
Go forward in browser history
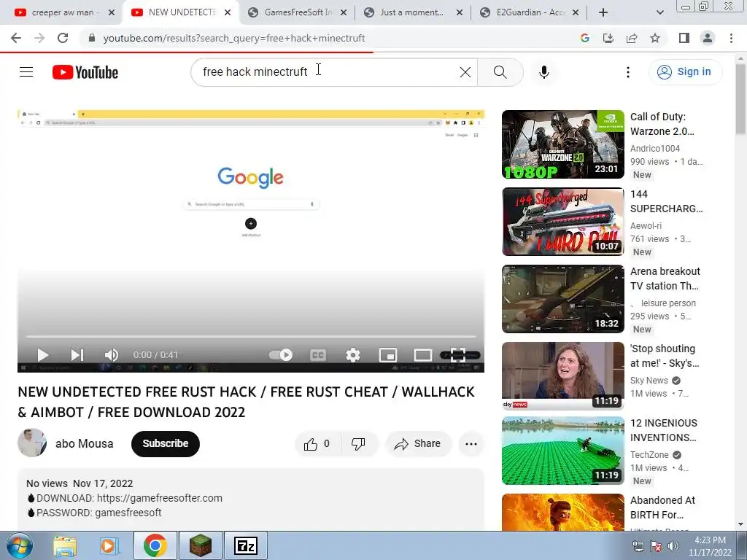(39, 38)
